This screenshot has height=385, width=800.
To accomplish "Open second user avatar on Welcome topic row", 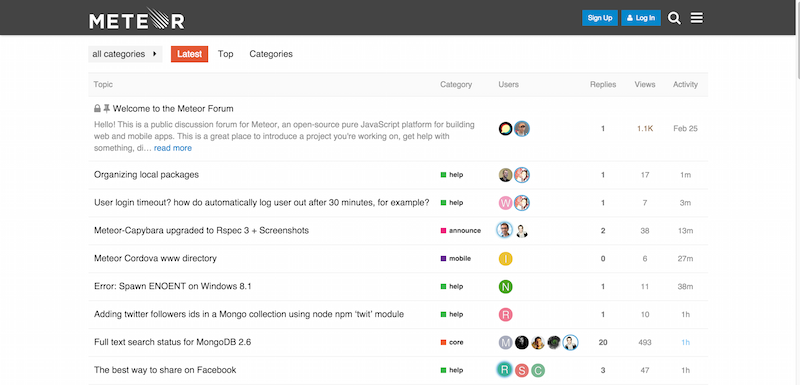I will click(x=521, y=129).
